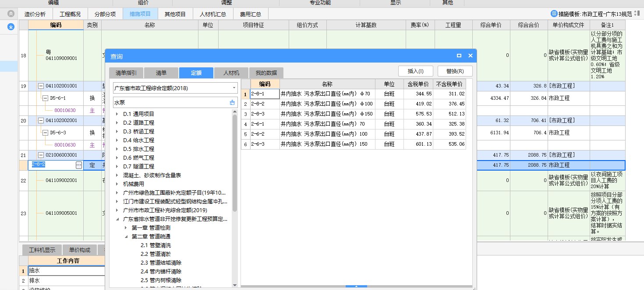Viewport: 644px width, 290px height.
Task: Open the 广东省市政工程综合定额(2018) quota library dropdown
Action: (234, 88)
